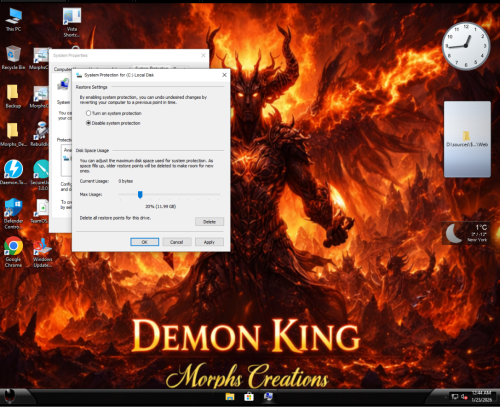Switch to Computer Name tab

click(62, 69)
